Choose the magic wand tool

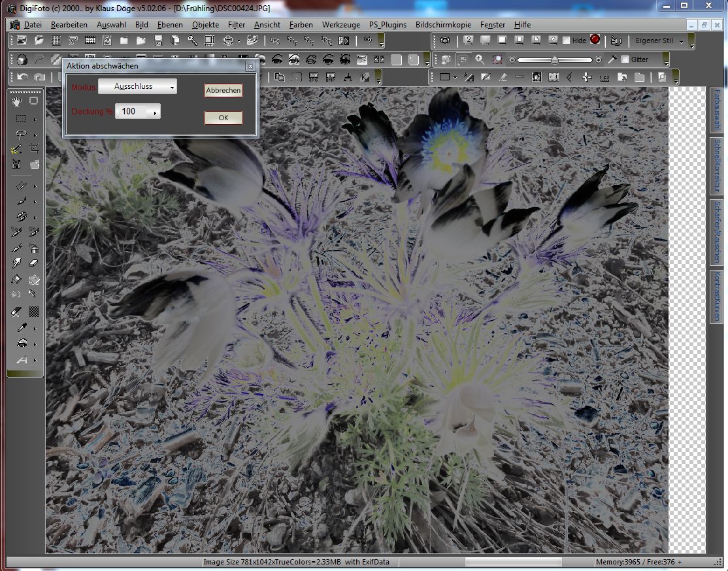pos(16,149)
